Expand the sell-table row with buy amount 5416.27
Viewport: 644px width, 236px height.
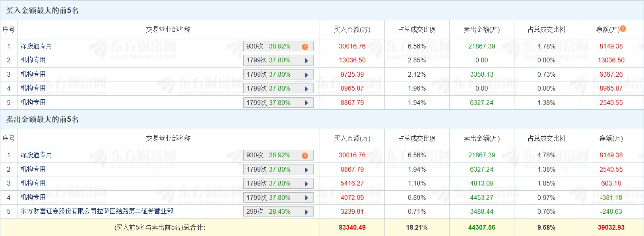(306, 184)
